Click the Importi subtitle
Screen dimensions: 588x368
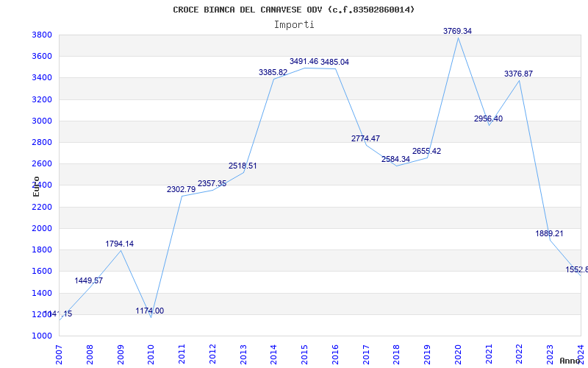coord(294,25)
